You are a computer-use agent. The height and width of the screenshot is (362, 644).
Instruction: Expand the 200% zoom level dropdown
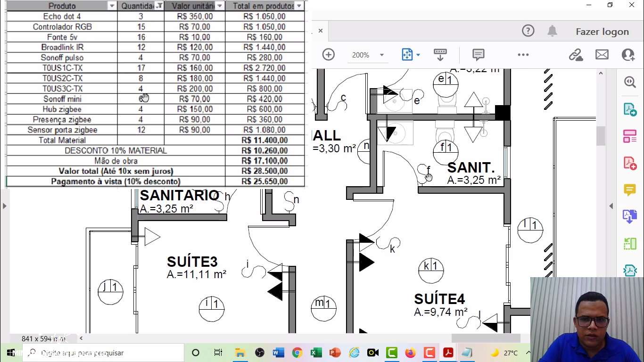tap(382, 55)
